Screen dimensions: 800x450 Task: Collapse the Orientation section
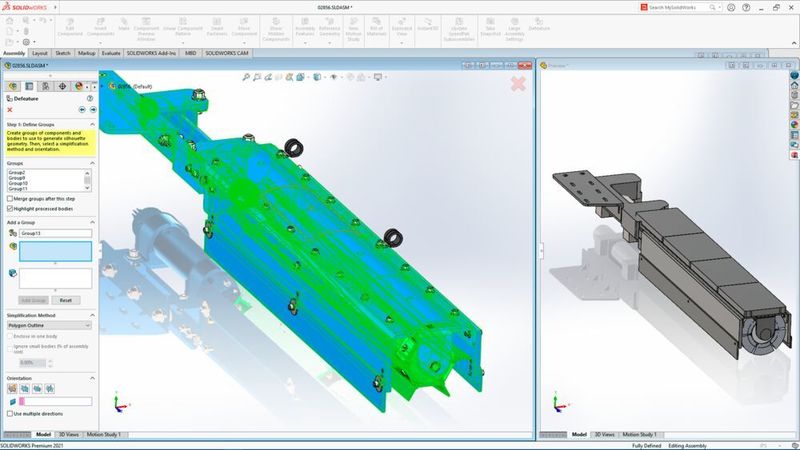[x=92, y=378]
